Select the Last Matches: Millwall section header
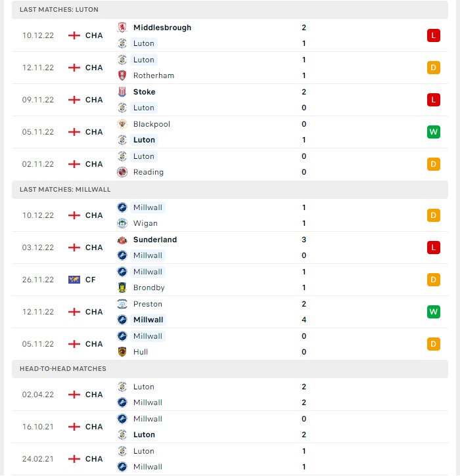This screenshot has height=476, width=460. tap(230, 190)
